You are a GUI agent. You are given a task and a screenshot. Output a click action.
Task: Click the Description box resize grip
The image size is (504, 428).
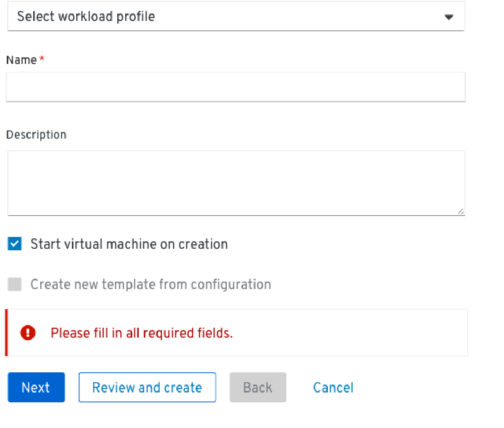[461, 212]
